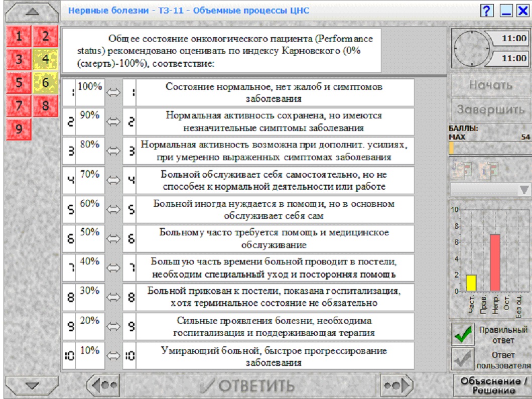Select 'Больному часто требуется помощь' answer

(275, 238)
